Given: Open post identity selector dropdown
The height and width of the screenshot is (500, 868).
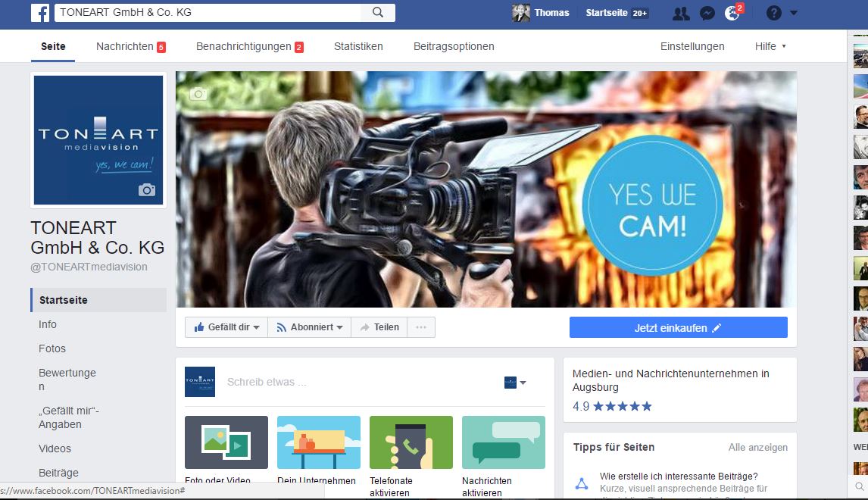Looking at the screenshot, I should [515, 382].
